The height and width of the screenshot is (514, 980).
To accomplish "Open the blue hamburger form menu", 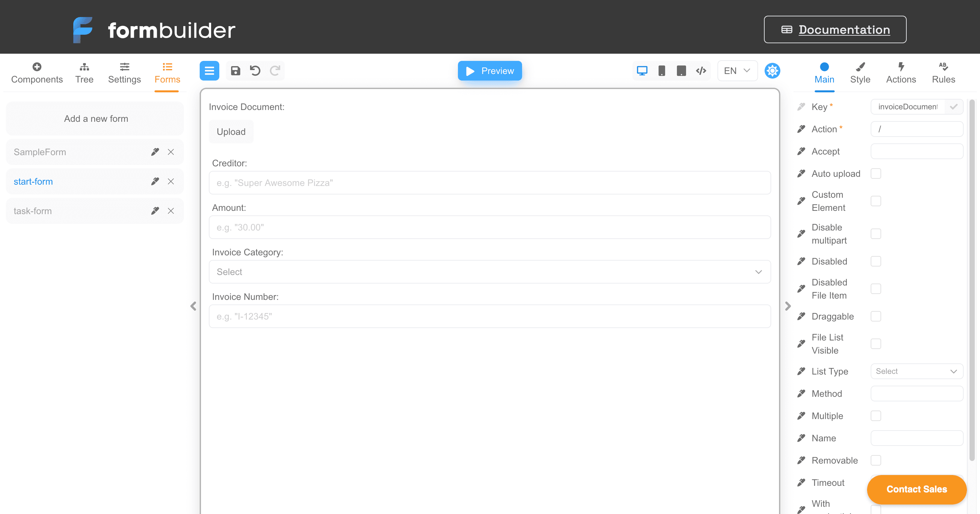I will tap(209, 71).
